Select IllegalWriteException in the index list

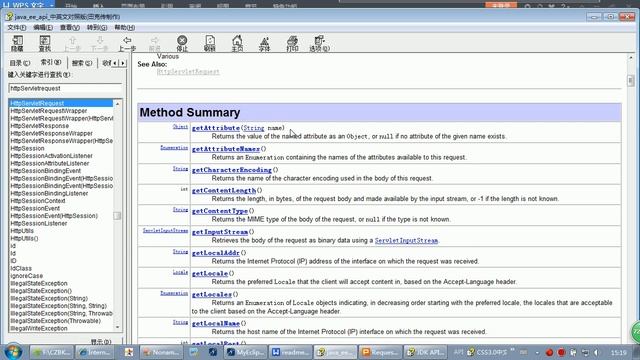click(x=39, y=328)
